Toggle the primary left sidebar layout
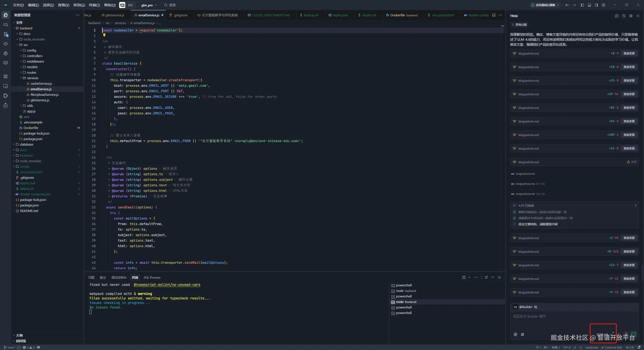This screenshot has width=644, height=350. (582, 5)
